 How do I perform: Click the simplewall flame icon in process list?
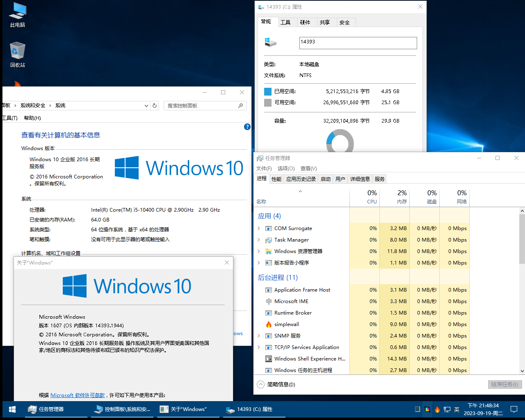pos(269,324)
